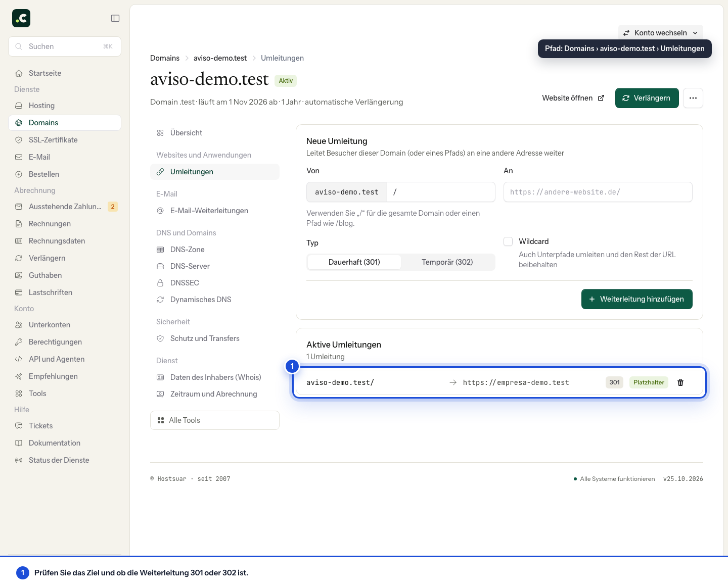Go to DNS-Server settings
This screenshot has height=588, width=728.
tap(215, 266)
